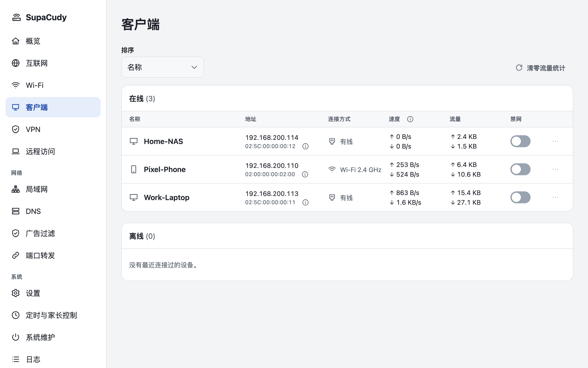588x368 pixels.
Task: Click info icon beside MAC 02:5C:00:00:00:11
Action: 305,202
